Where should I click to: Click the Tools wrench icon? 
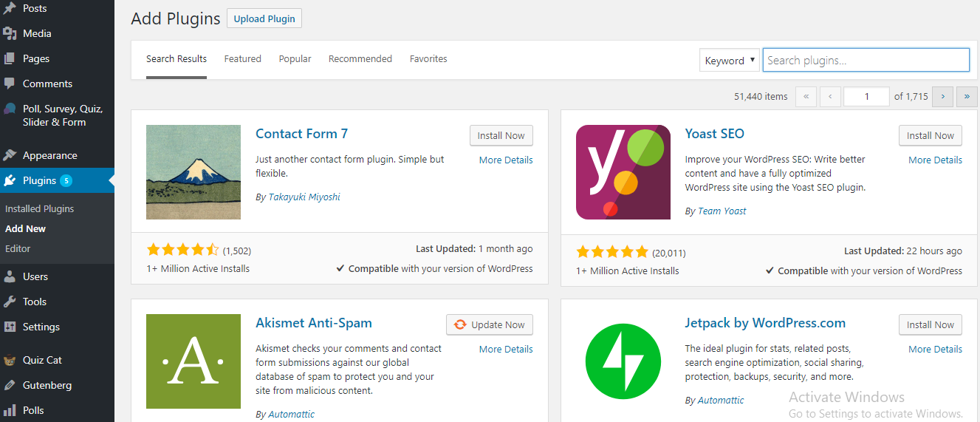(x=10, y=302)
